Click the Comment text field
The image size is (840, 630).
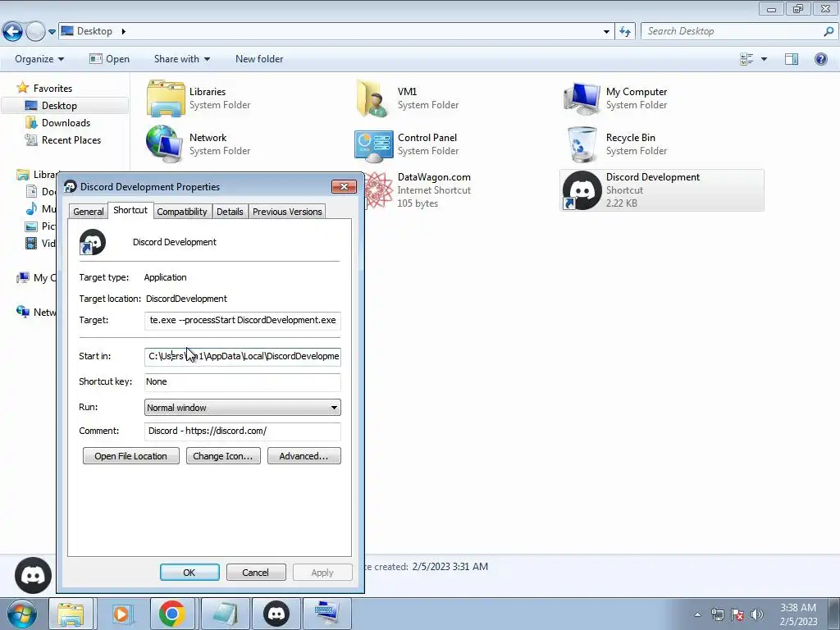(x=243, y=431)
